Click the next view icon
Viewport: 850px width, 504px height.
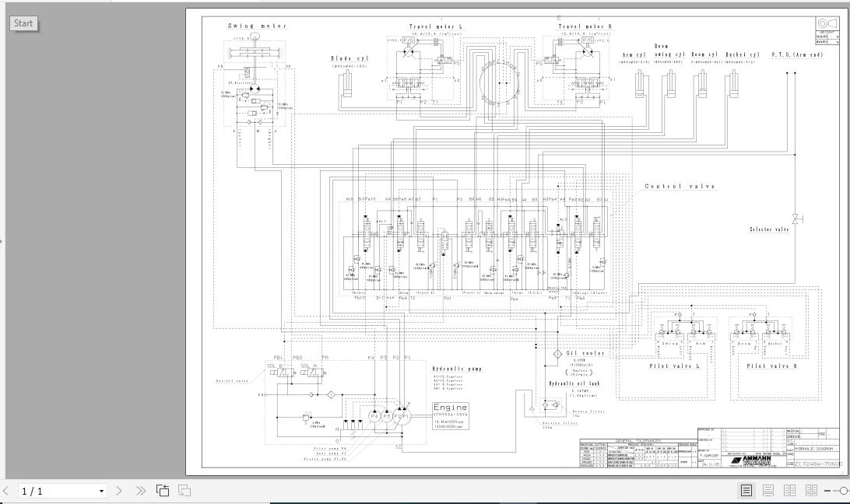click(x=184, y=491)
